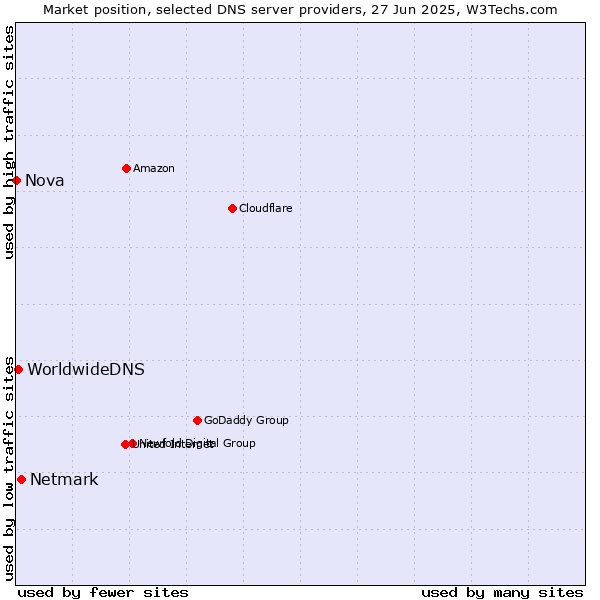The width and height of the screenshot is (600, 600).
Task: Click the Newfold Digital Group marker
Action: 133,443
